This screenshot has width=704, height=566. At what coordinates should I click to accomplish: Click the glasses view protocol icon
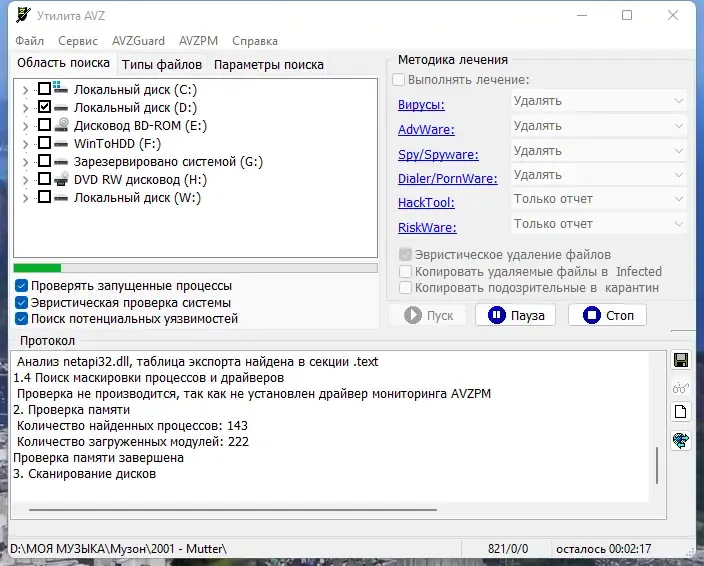(x=681, y=387)
